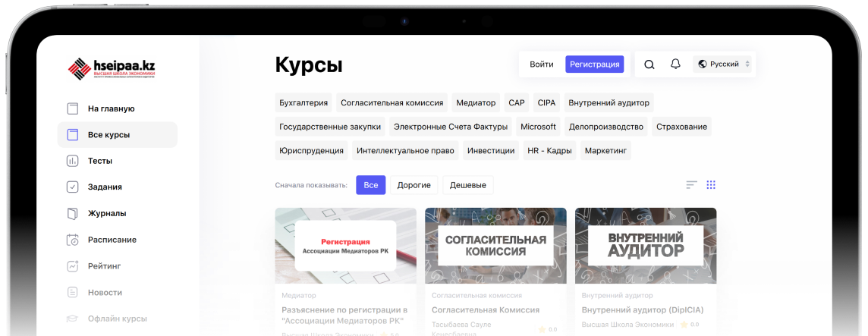868x336 pixels.
Task: Sort by Все option
Action: (371, 185)
